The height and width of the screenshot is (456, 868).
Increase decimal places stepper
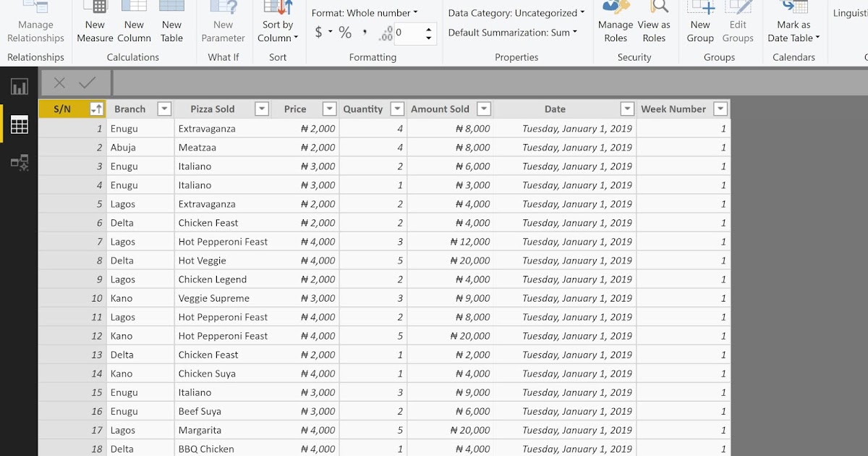click(x=429, y=29)
